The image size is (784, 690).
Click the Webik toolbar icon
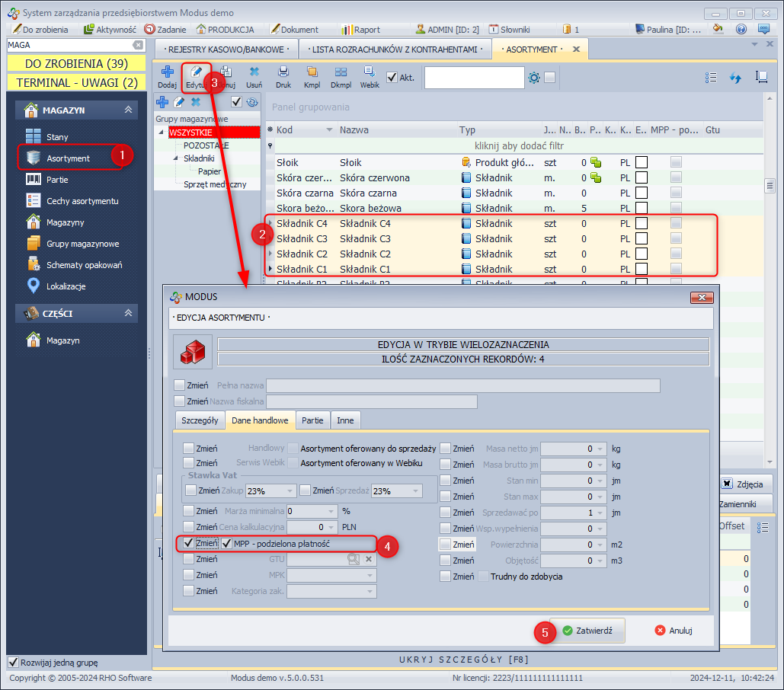pyautogui.click(x=370, y=76)
